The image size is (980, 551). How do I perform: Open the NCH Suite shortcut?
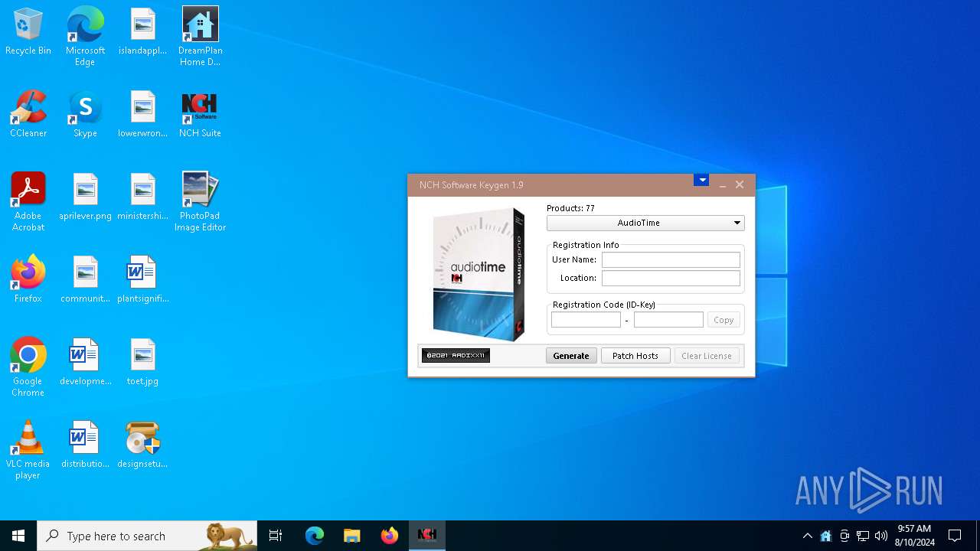(x=200, y=115)
